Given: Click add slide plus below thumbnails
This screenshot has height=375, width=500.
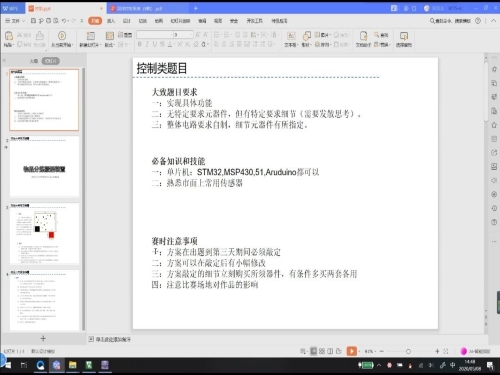Looking at the screenshot, I should pyautogui.click(x=43, y=339).
